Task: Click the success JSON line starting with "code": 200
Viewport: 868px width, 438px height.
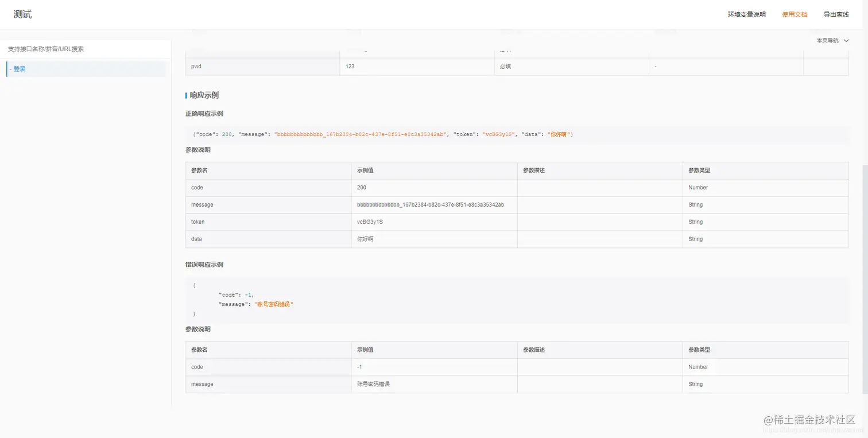Action: 383,134
